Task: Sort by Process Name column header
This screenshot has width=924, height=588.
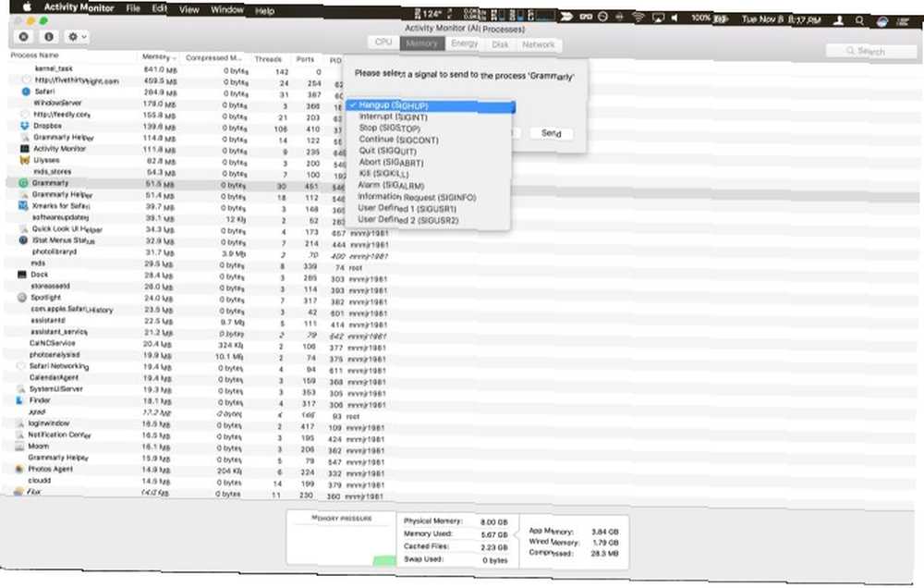Action: (35, 55)
